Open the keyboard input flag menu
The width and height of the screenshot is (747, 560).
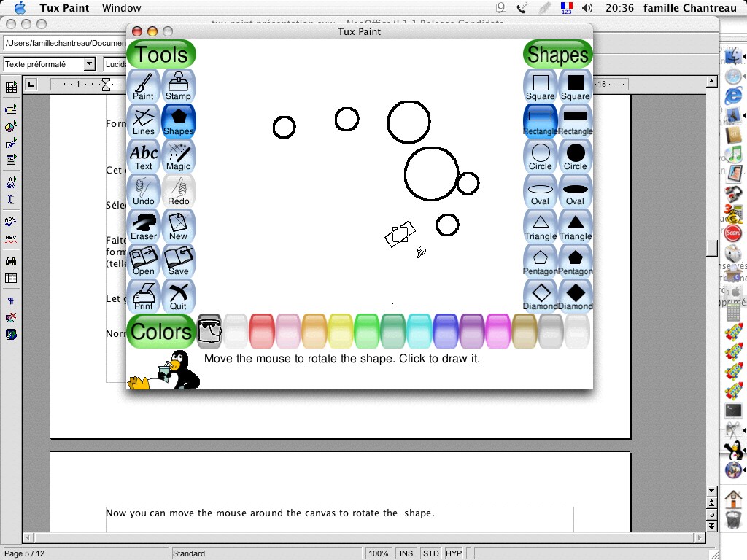coord(566,8)
